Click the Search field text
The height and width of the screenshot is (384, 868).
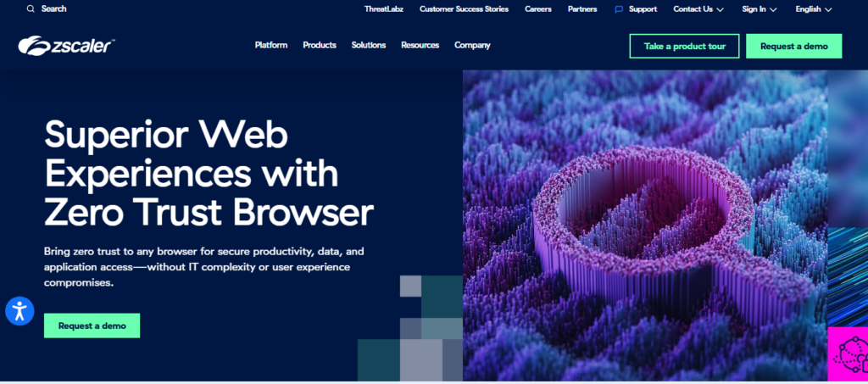[x=53, y=8]
